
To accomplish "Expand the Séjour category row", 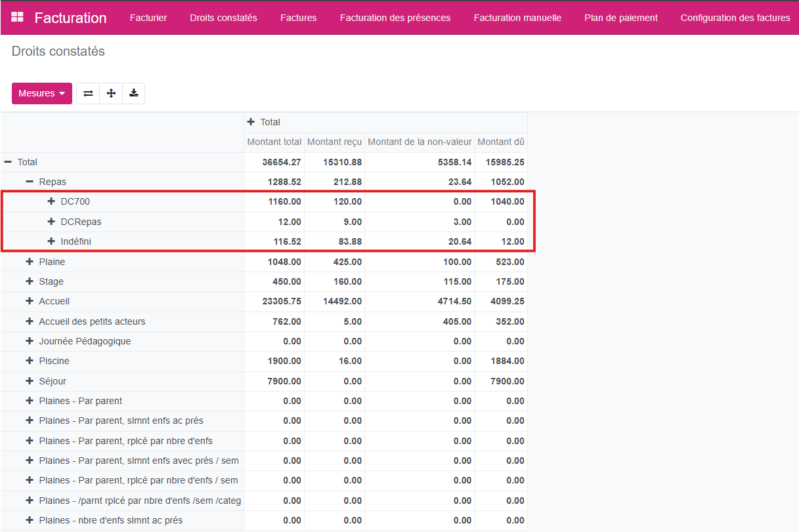I will click(30, 381).
